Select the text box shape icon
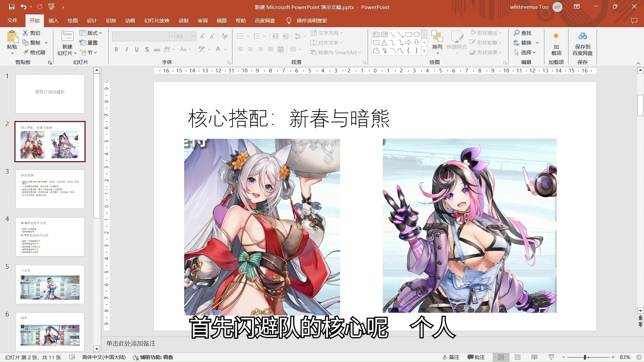This screenshot has height=362, width=644. 376,35
